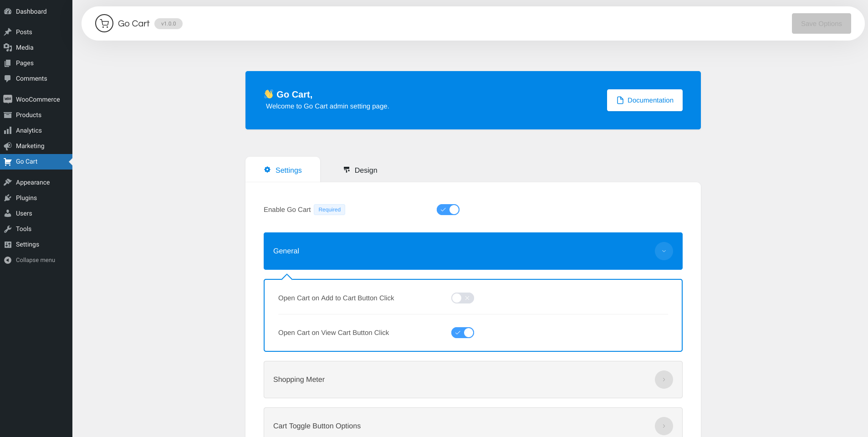Select the Plugins plug icon

coord(8,198)
